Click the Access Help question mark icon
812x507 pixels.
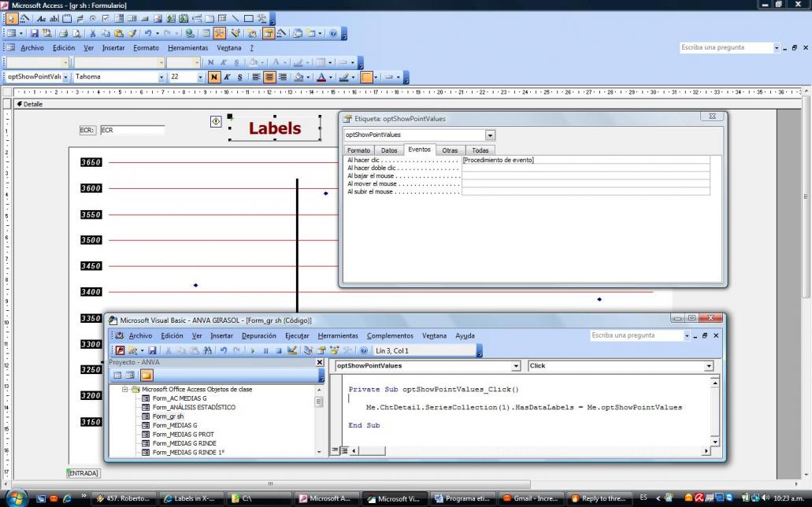[x=333, y=33]
